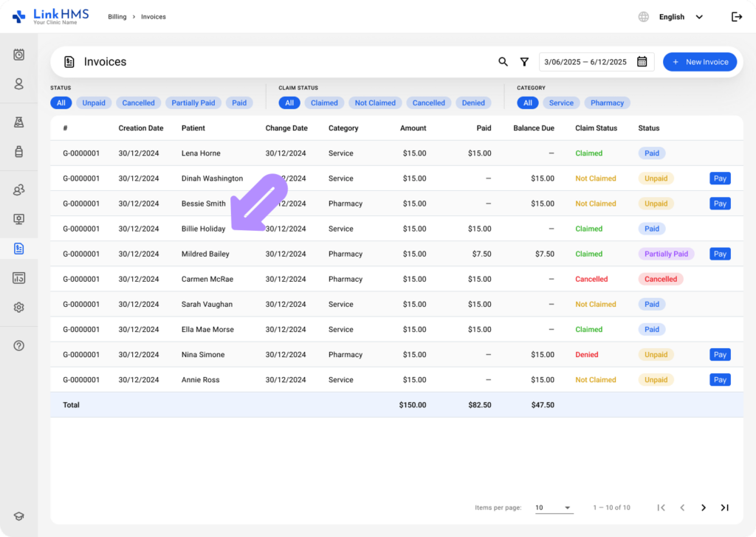The height and width of the screenshot is (537, 756).
Task: Pay Mildred Bailey's partially paid invoice
Action: (x=720, y=254)
